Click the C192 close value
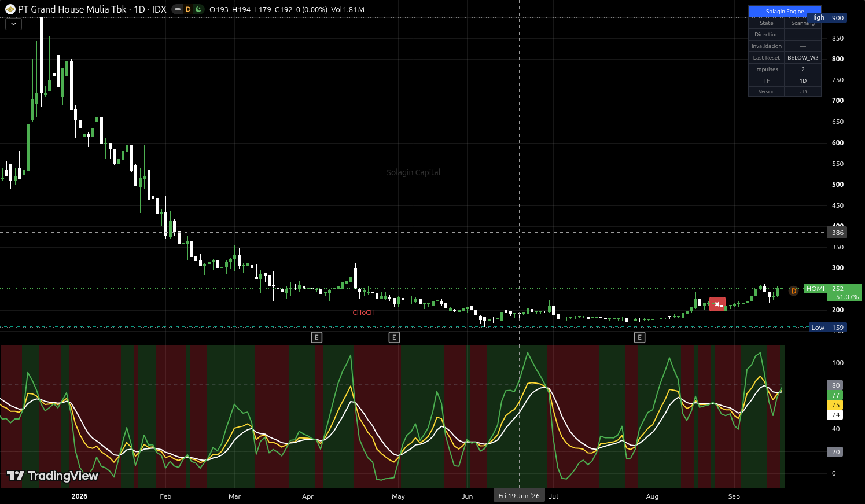865x504 pixels. pos(284,10)
